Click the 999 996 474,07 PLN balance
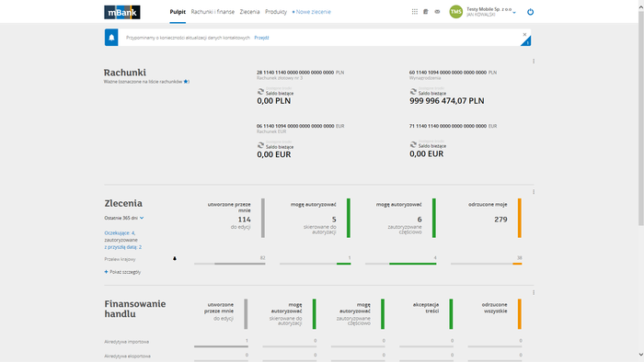The image size is (644, 362). (446, 101)
